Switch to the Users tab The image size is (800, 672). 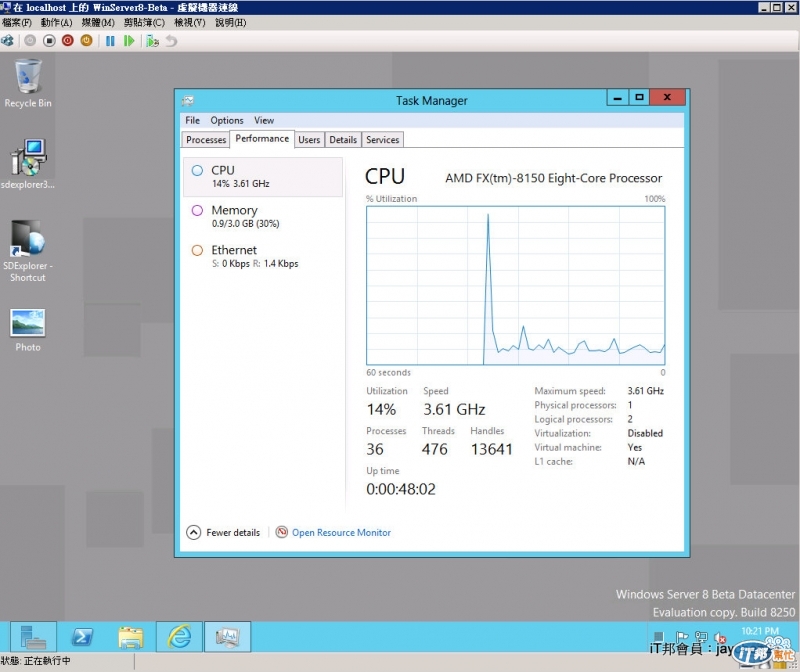tap(309, 140)
